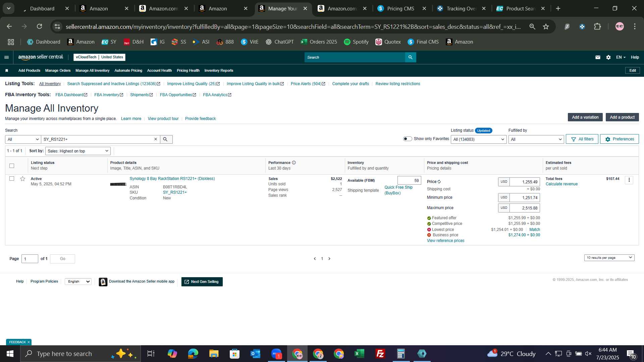
Task: Close the FEEDBACK tab badge
Action: [x=29, y=342]
